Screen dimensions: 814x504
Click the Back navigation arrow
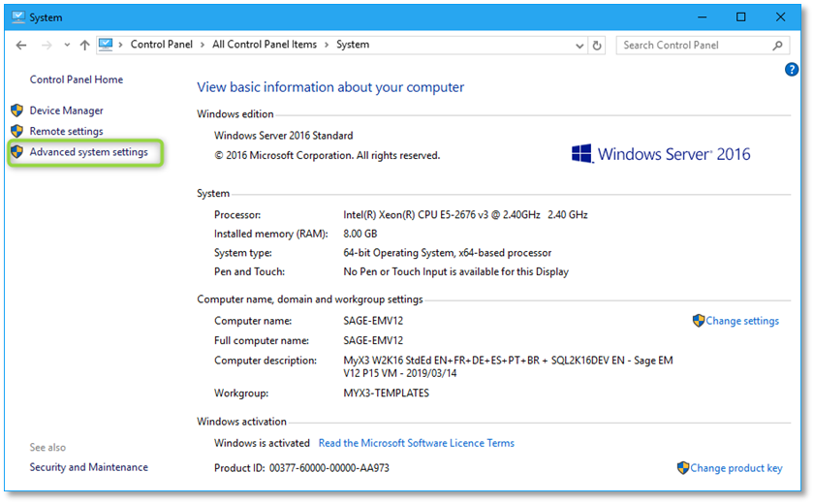(x=20, y=46)
